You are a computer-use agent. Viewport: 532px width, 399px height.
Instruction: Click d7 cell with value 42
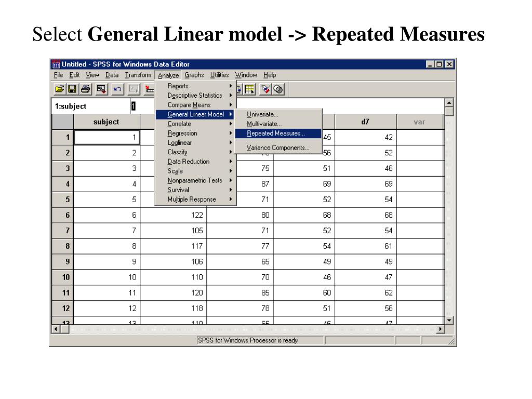click(x=365, y=137)
